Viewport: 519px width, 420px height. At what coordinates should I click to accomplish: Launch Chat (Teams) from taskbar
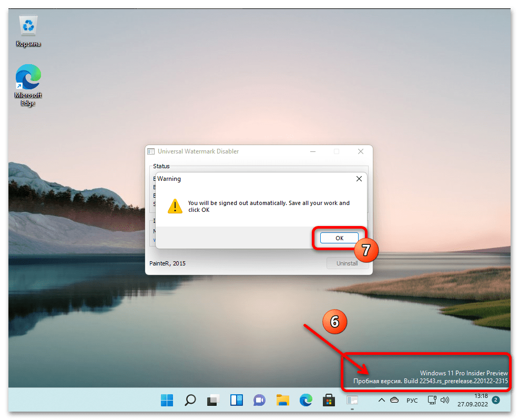260,400
